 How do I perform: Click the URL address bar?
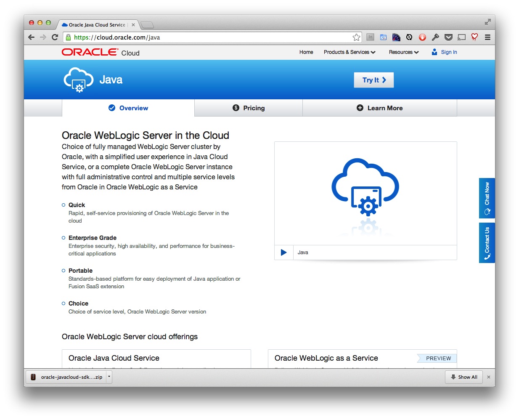click(210, 37)
